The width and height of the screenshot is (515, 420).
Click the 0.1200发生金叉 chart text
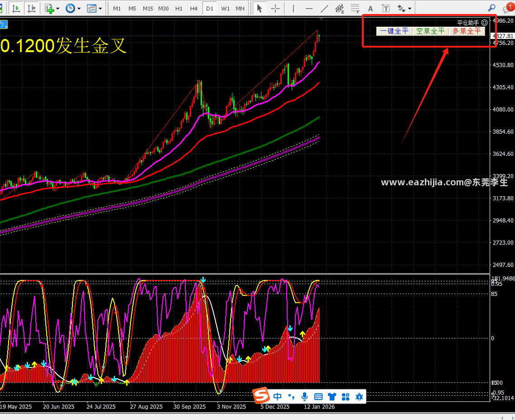click(x=63, y=46)
